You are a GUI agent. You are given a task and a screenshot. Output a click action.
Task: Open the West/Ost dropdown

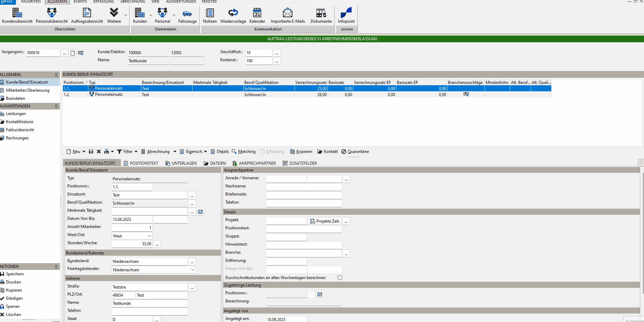149,236
